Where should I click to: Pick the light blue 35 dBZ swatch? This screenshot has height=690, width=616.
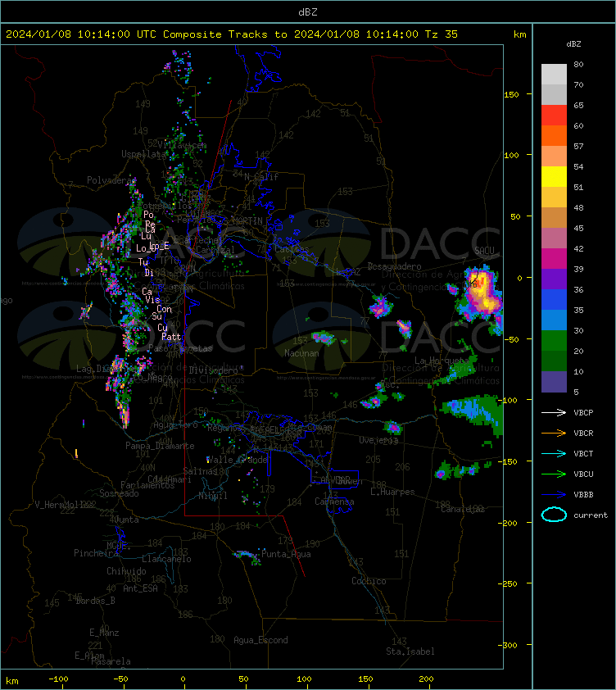pyautogui.click(x=554, y=320)
